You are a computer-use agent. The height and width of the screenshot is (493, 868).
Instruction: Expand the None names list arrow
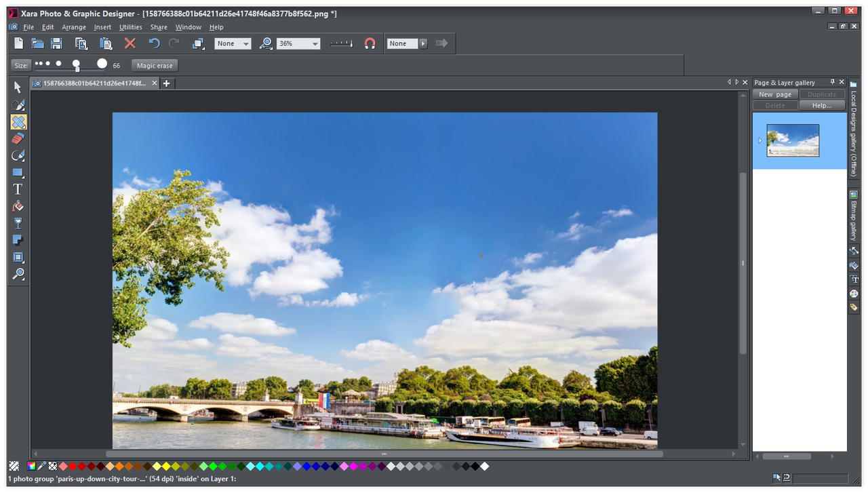pyautogui.click(x=423, y=43)
